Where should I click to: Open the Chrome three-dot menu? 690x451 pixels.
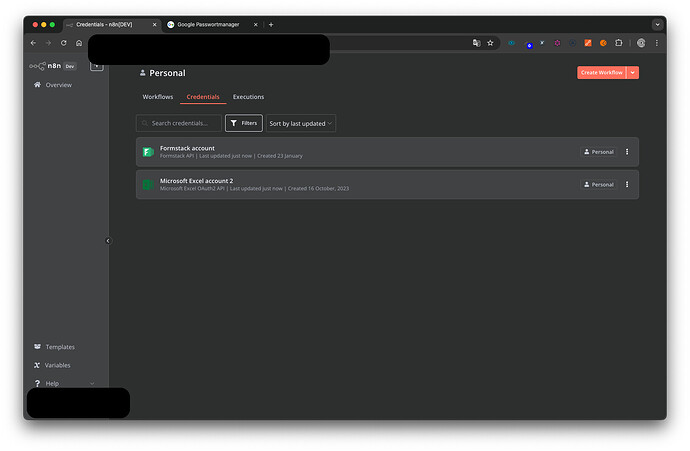pyautogui.click(x=657, y=43)
